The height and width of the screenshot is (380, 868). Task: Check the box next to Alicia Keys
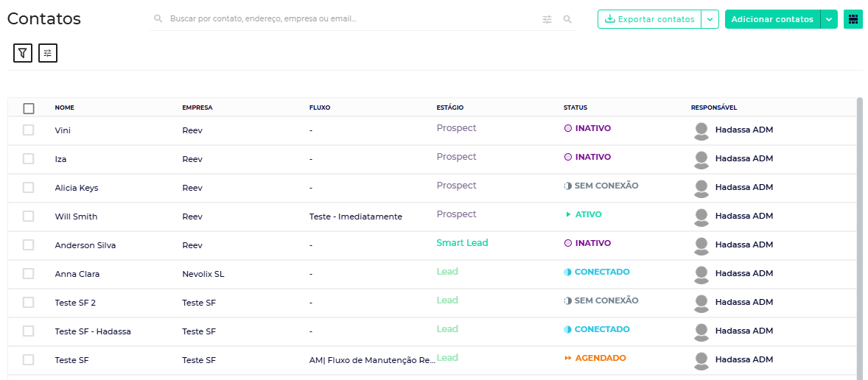pos(29,188)
